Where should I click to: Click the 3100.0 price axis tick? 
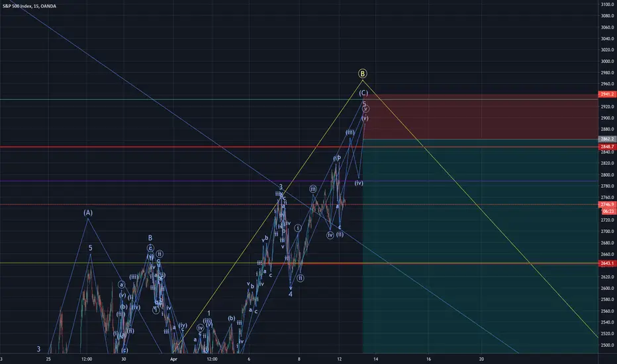pyautogui.click(x=608, y=5)
